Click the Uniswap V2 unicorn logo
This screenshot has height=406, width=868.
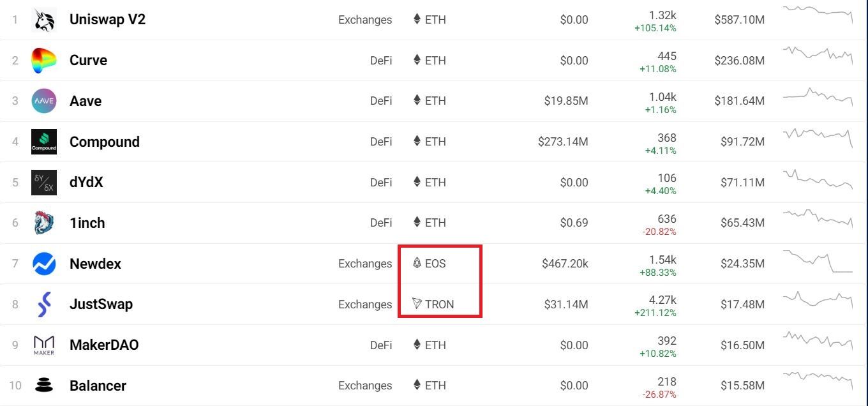(44, 20)
